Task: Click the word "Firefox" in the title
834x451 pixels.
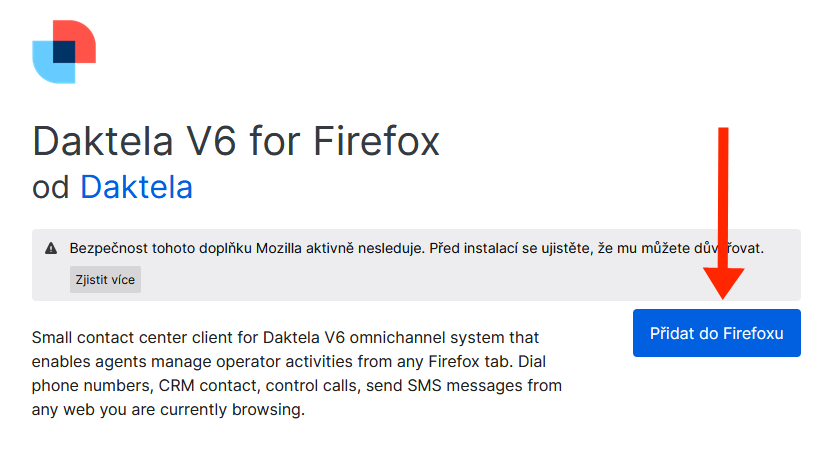Action: click(377, 142)
